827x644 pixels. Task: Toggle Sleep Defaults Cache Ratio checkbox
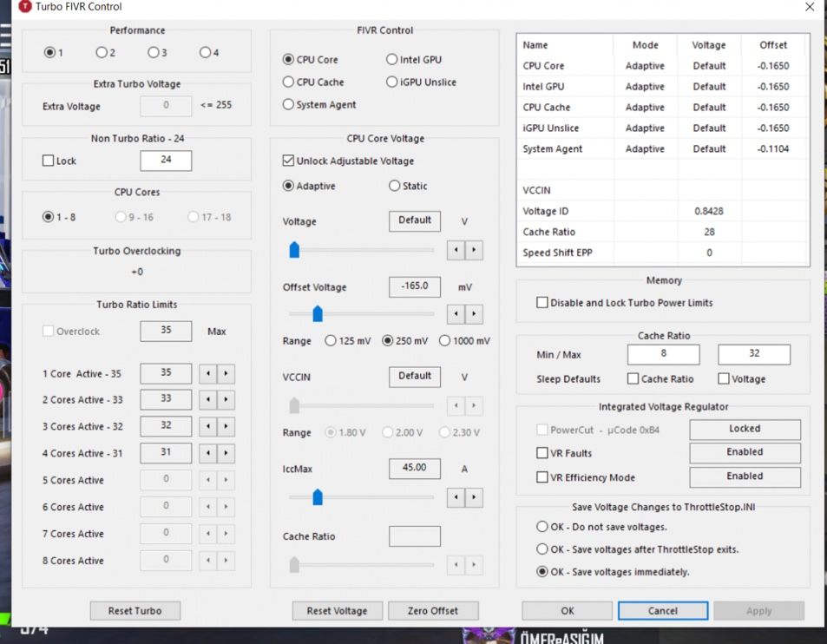[633, 378]
